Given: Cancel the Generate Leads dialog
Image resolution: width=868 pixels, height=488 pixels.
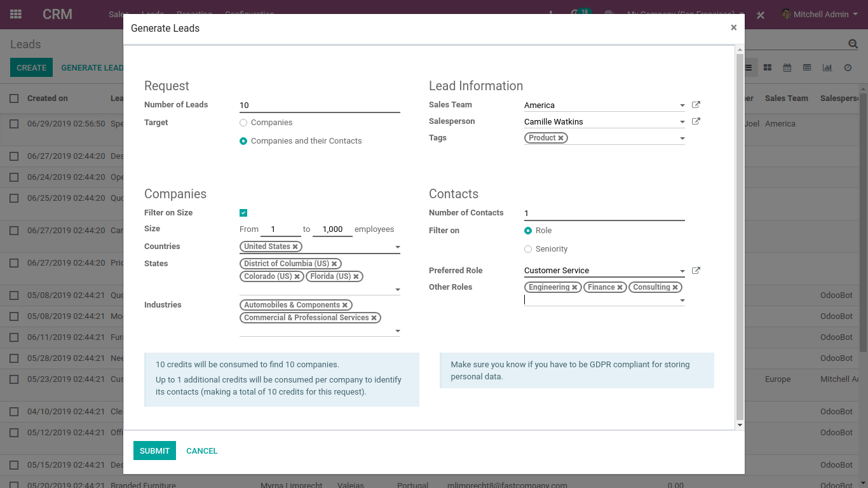Looking at the screenshot, I should [202, 451].
